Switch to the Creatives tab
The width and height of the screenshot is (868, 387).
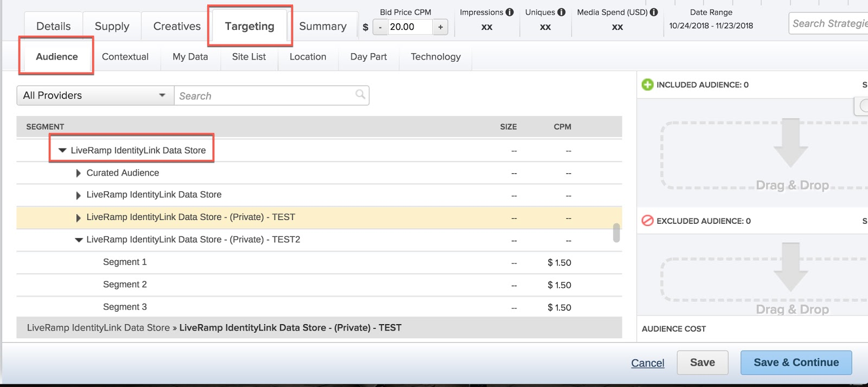click(177, 26)
